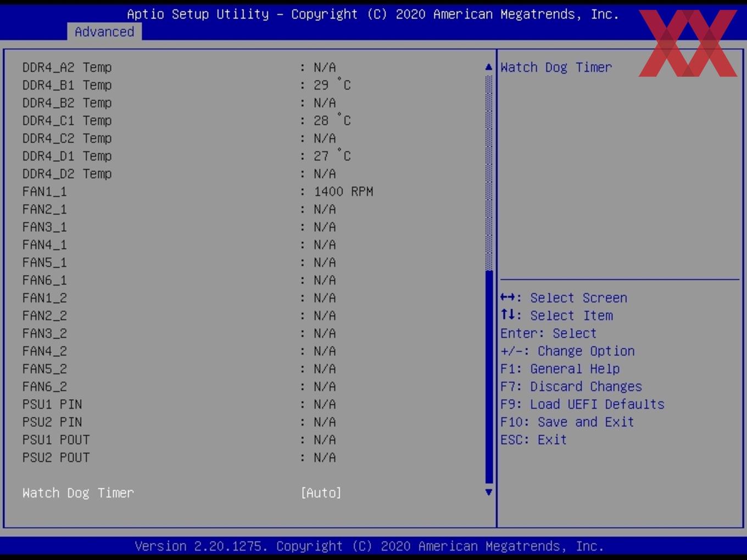Image resolution: width=747 pixels, height=560 pixels.
Task: Click the Enter: Select key hint
Action: tap(548, 333)
